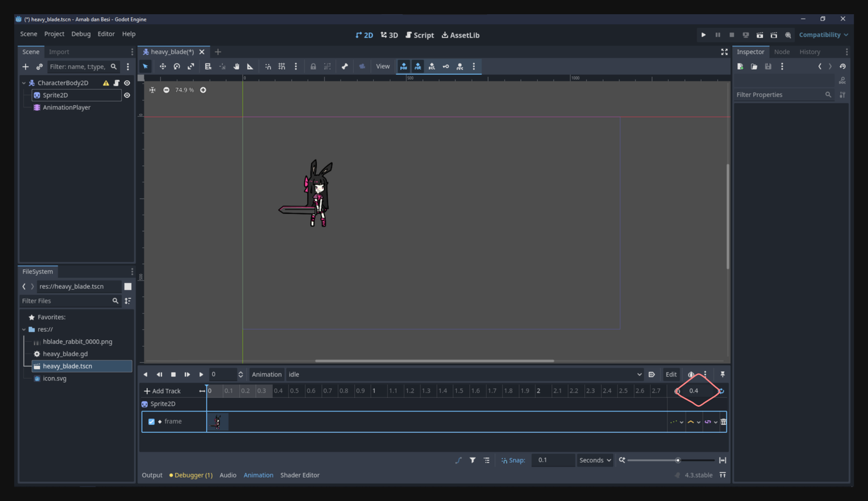Open the Seconds time unit dropdown
Viewport: 868px width, 501px height.
tap(595, 460)
